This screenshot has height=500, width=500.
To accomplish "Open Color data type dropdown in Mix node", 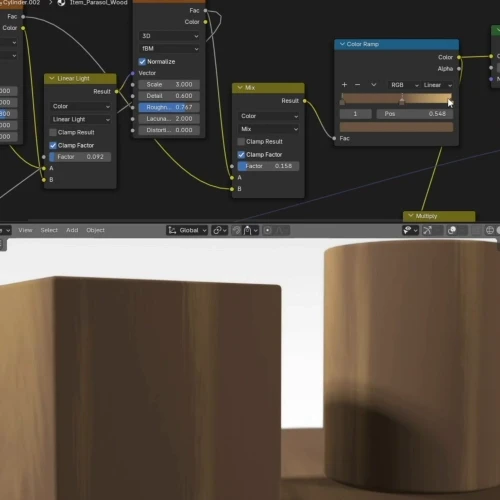I will (x=269, y=116).
